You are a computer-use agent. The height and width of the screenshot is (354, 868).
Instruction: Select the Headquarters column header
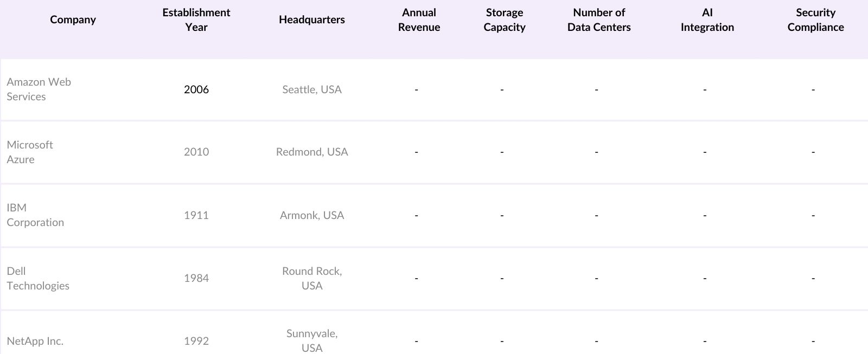(x=312, y=20)
